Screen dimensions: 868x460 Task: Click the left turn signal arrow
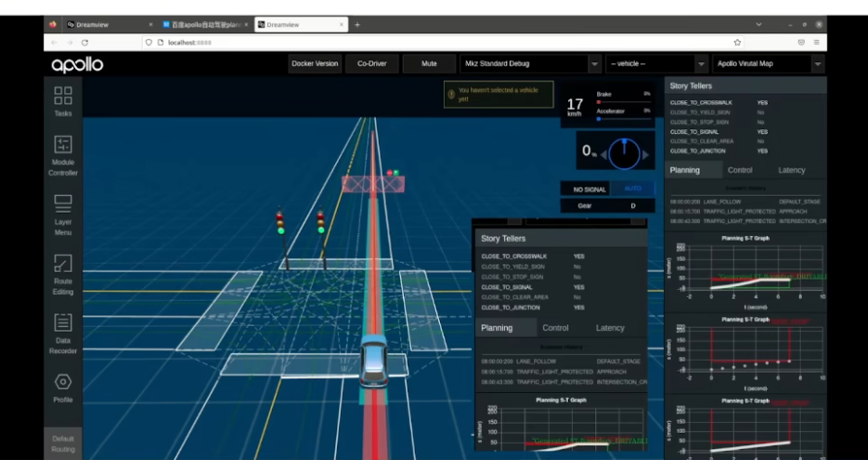[x=603, y=155]
